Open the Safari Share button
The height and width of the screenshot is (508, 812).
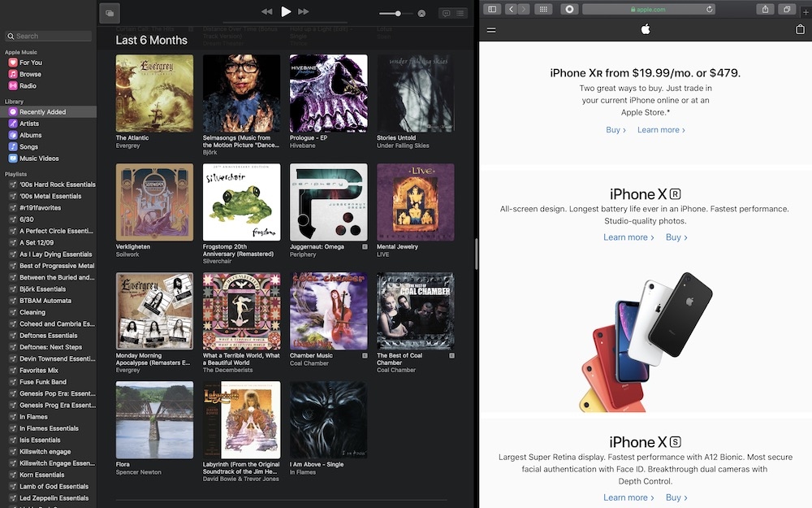[x=765, y=9]
